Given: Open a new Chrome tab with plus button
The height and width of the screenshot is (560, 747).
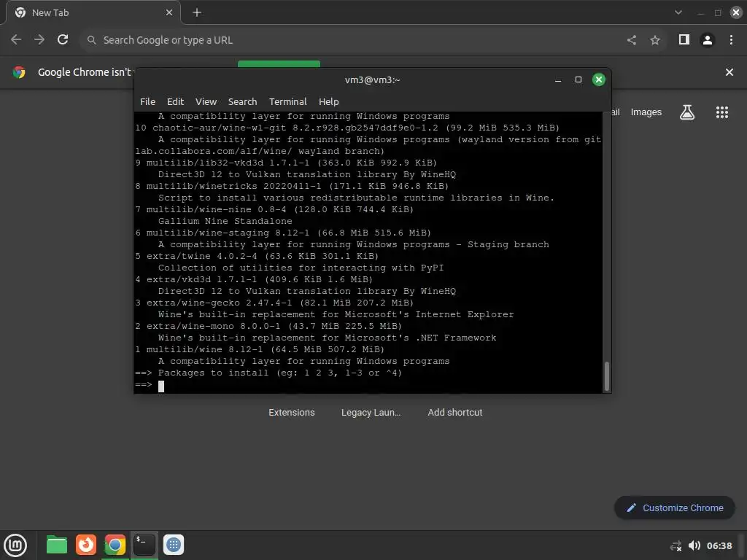Looking at the screenshot, I should pos(197,12).
